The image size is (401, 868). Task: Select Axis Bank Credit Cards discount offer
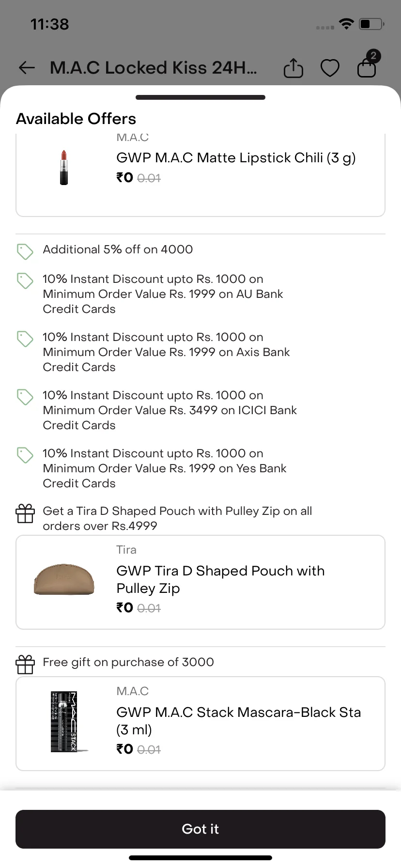(166, 352)
